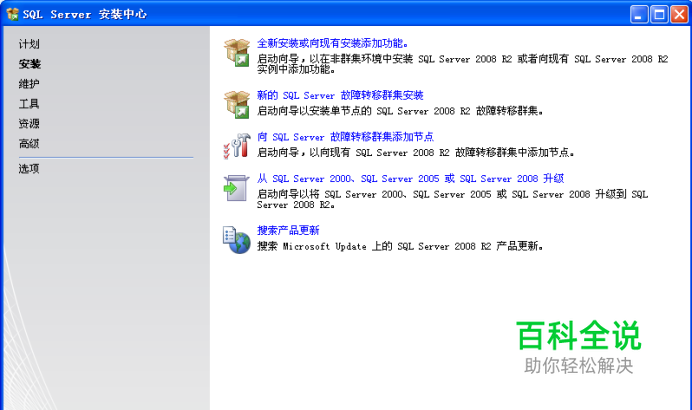Open the 计划 page in sidebar
692x410 pixels.
29,44
